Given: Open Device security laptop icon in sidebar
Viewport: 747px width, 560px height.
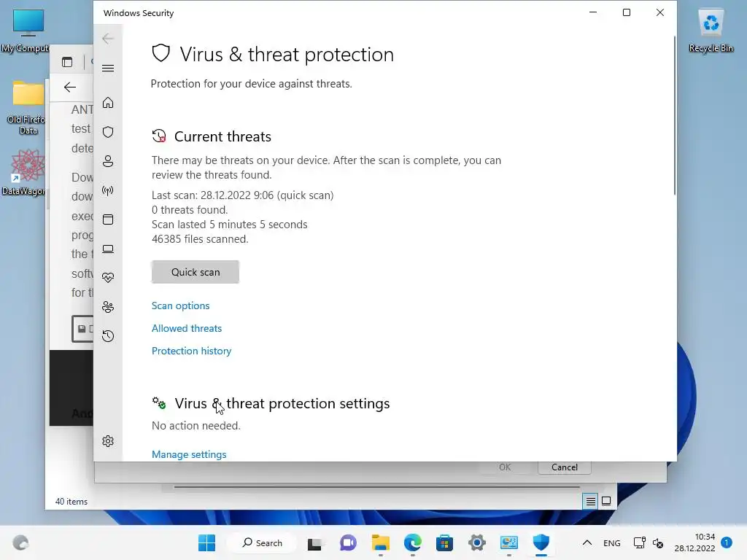Looking at the screenshot, I should [x=108, y=249].
